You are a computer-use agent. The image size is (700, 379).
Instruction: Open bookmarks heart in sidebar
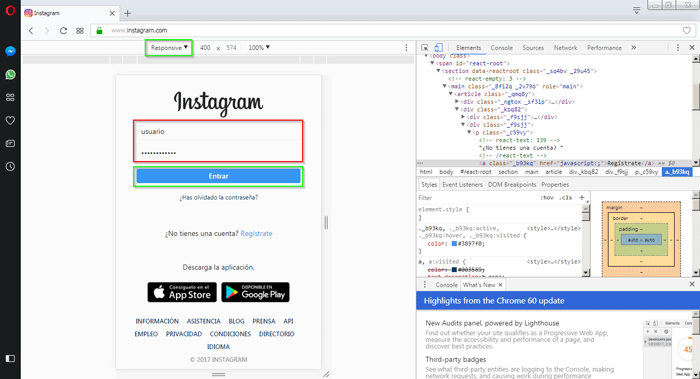click(x=10, y=121)
